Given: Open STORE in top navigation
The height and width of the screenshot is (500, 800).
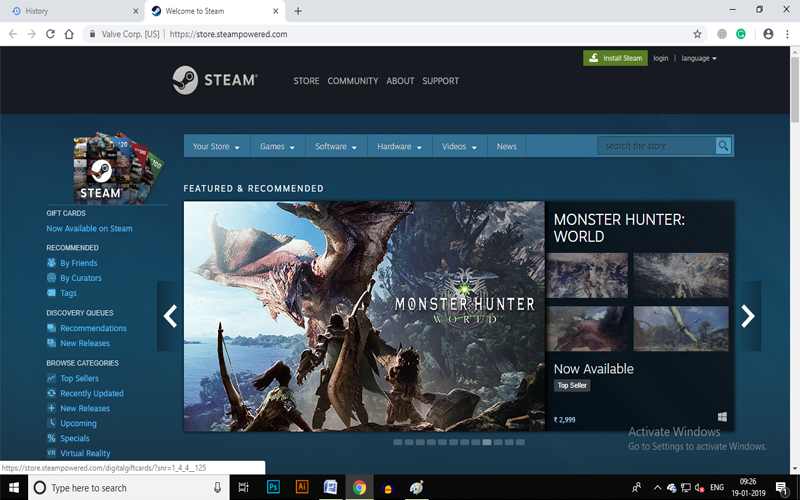Looking at the screenshot, I should [306, 81].
